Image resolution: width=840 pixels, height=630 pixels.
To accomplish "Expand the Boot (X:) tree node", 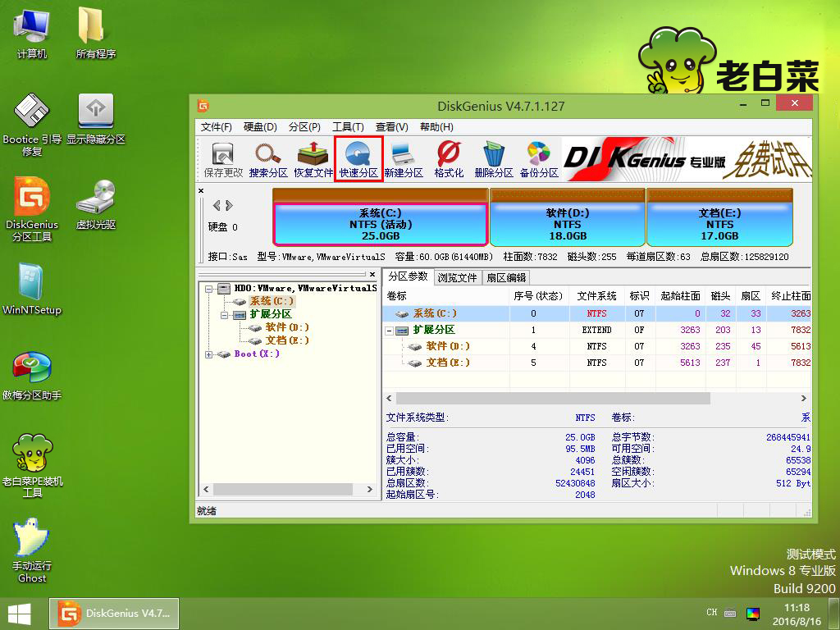I will 209,354.
